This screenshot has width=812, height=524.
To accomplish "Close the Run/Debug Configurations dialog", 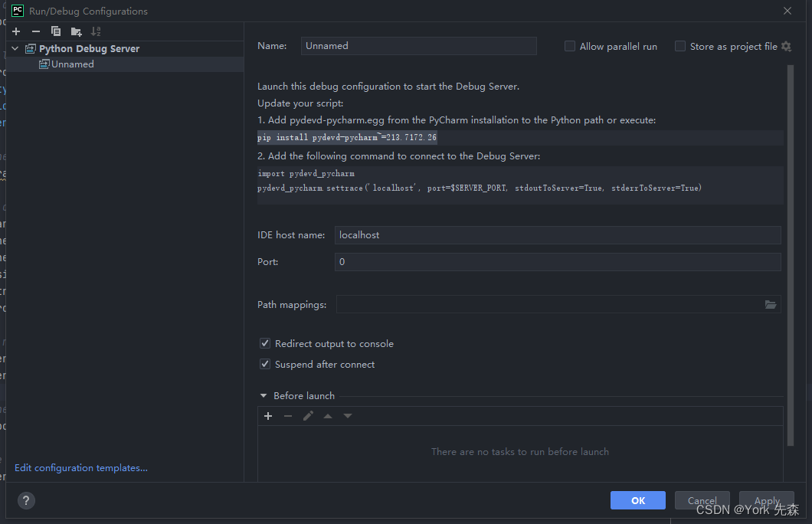I will pos(787,11).
